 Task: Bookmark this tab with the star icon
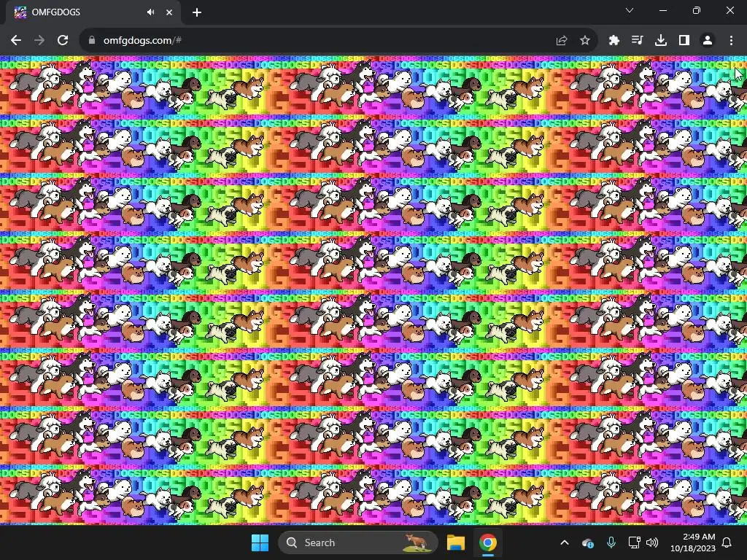585,41
